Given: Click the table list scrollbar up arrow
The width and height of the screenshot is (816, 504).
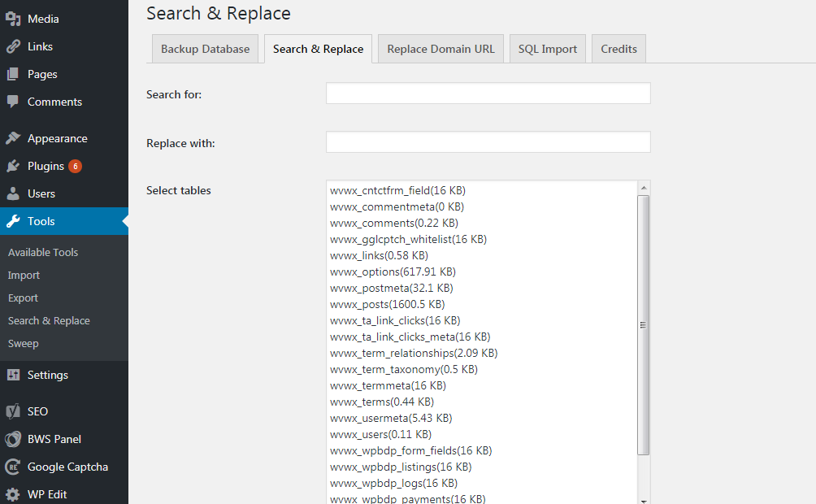Looking at the screenshot, I should [644, 187].
